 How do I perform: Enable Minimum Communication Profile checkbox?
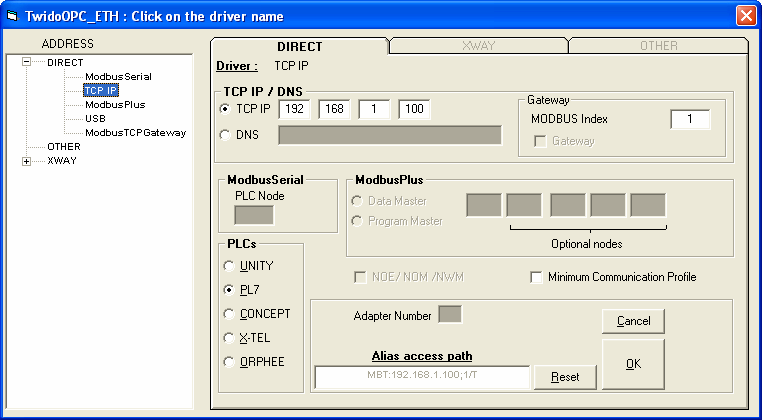pyautogui.click(x=536, y=278)
